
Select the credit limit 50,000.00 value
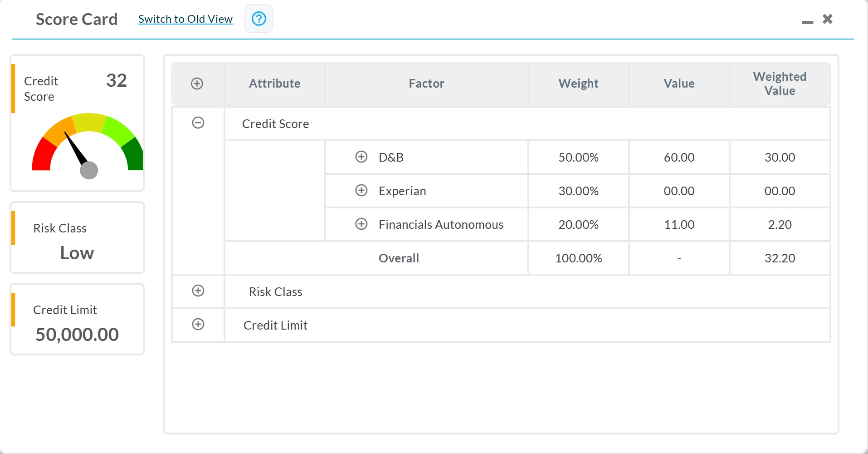[x=77, y=335]
